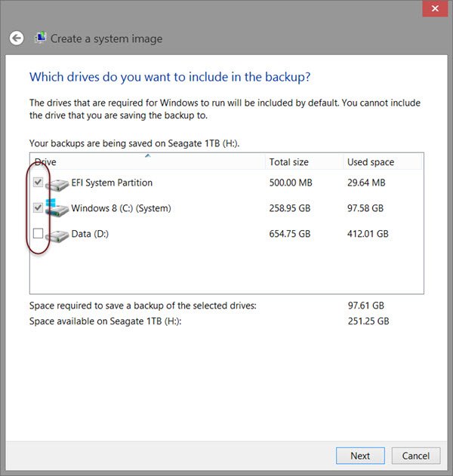Click the 'Space available on Seagate 1TB (H:)' label
The width and height of the screenshot is (453, 476).
pos(106,321)
